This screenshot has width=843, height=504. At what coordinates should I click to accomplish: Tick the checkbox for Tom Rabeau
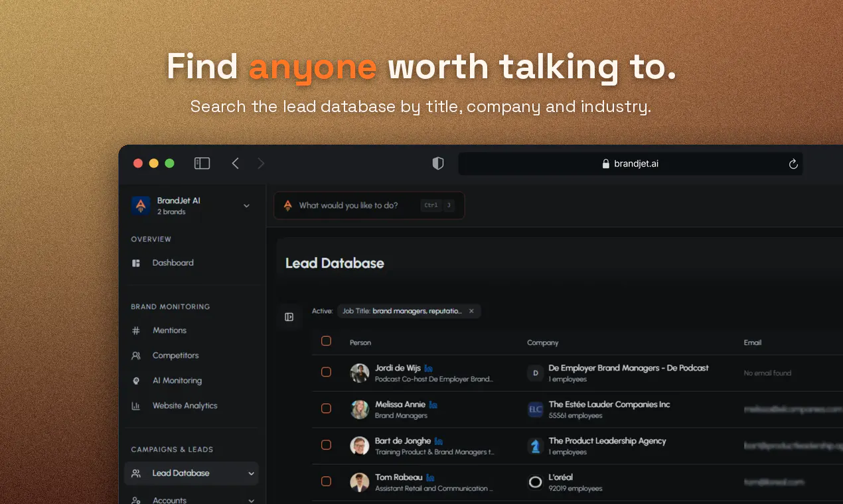coord(326,481)
